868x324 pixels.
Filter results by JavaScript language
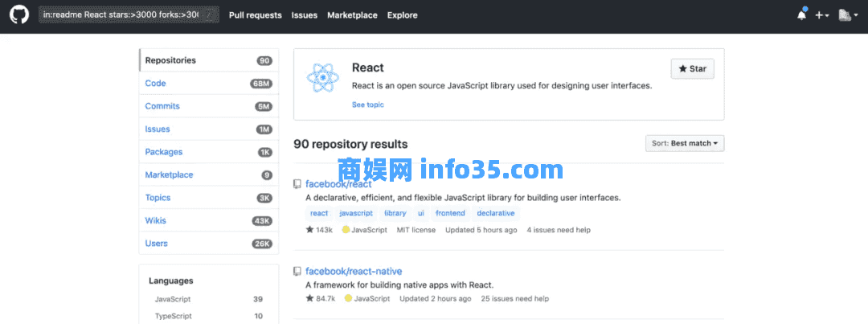click(209, 299)
